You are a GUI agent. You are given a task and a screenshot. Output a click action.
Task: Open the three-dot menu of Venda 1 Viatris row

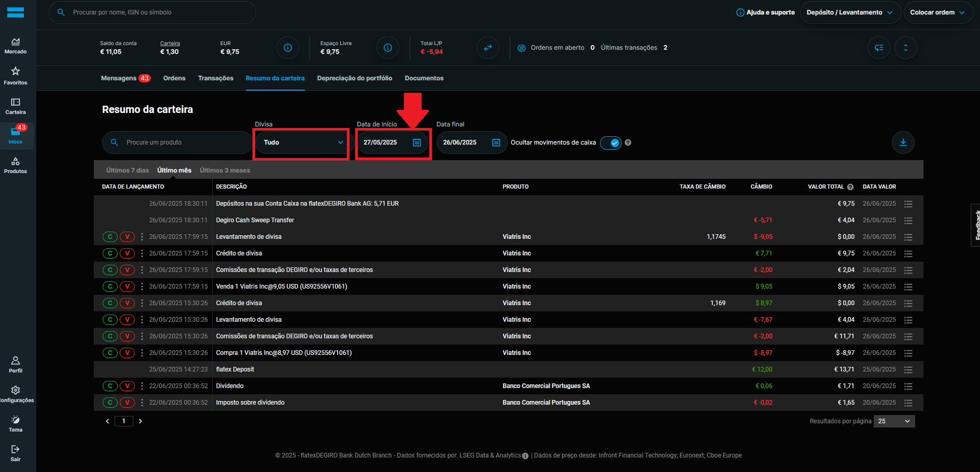(x=142, y=287)
